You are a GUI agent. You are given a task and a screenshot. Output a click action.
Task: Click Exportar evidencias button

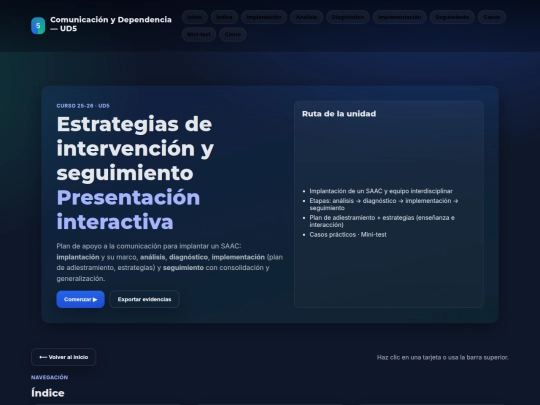point(144,299)
